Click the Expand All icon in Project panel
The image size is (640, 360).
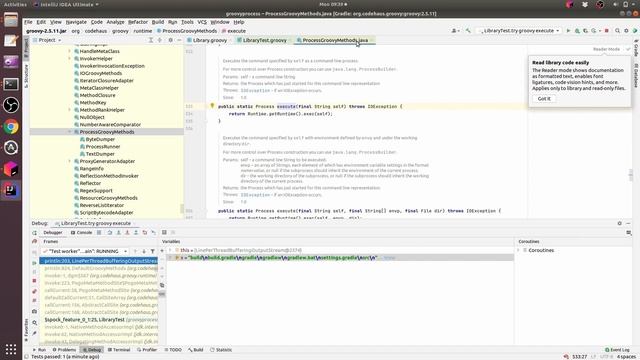point(151,40)
